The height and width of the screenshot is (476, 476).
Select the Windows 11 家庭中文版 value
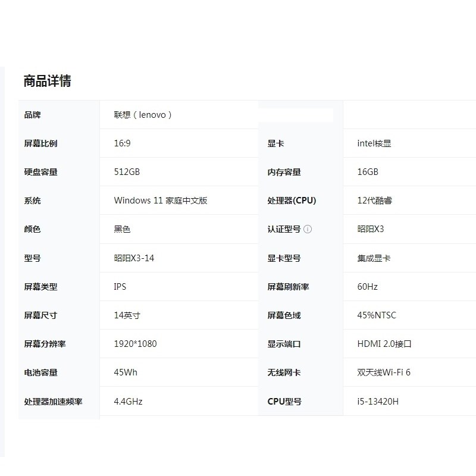(x=161, y=201)
